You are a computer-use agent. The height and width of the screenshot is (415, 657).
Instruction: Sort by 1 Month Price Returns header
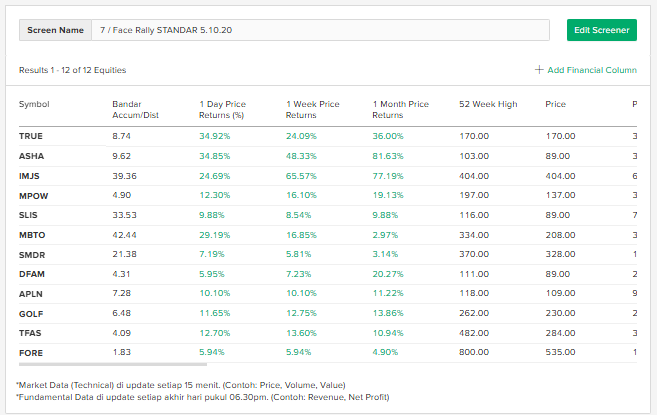coord(401,110)
